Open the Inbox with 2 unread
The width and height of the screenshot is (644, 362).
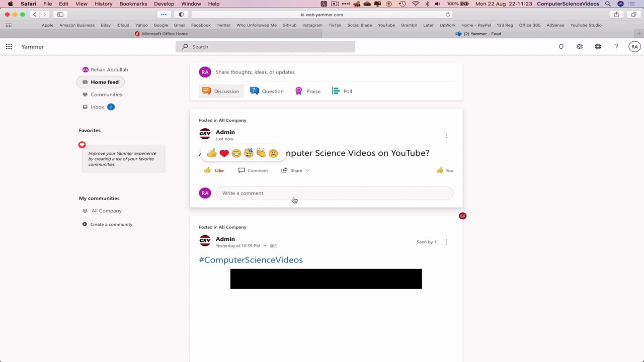(x=99, y=107)
